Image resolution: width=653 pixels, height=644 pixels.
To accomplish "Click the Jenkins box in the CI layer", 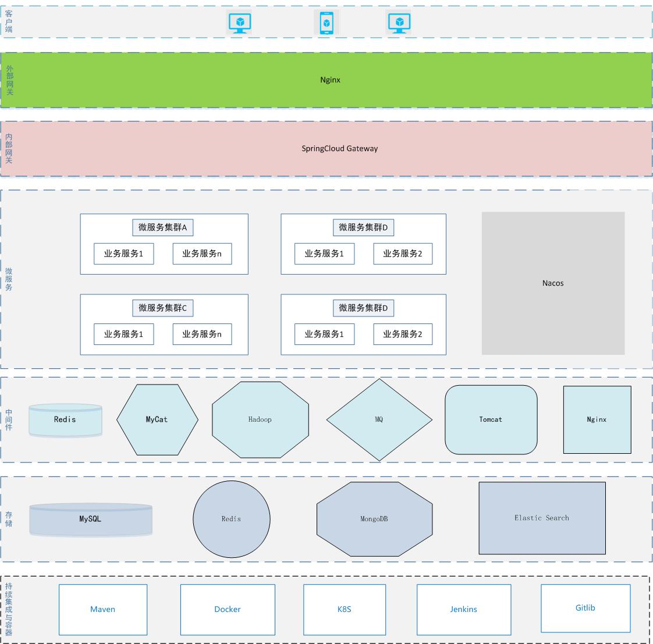I will pyautogui.click(x=463, y=610).
